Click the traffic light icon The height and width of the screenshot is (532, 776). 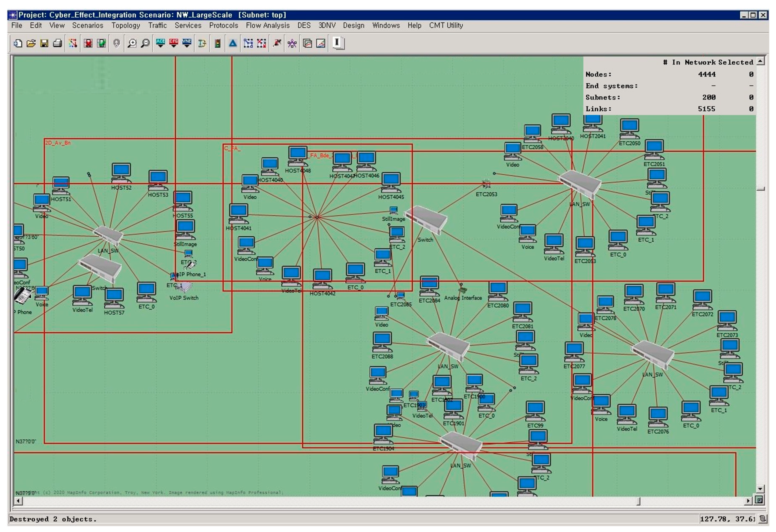[217, 43]
